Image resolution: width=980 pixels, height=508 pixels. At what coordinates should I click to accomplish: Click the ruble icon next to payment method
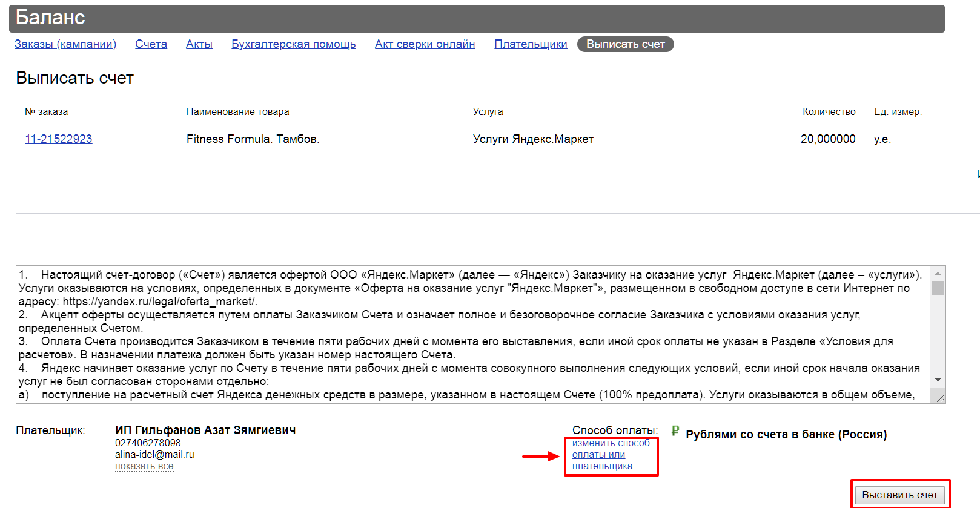coord(675,430)
